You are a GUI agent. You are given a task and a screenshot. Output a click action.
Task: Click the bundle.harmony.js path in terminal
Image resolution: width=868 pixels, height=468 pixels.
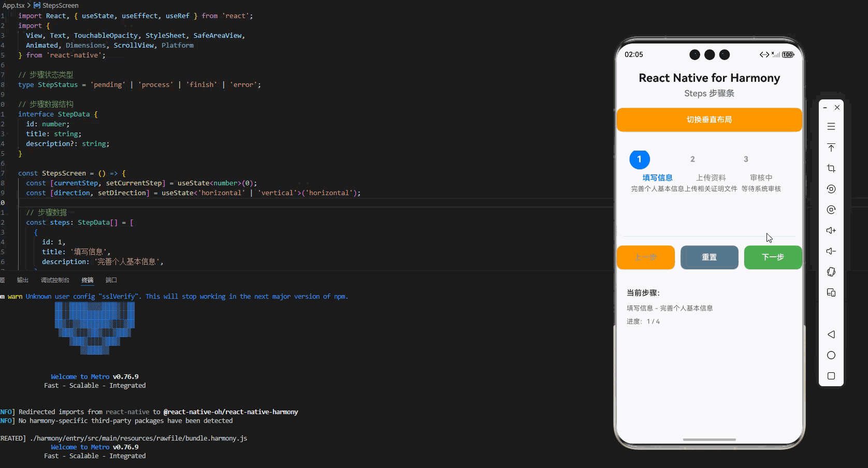tap(139, 438)
